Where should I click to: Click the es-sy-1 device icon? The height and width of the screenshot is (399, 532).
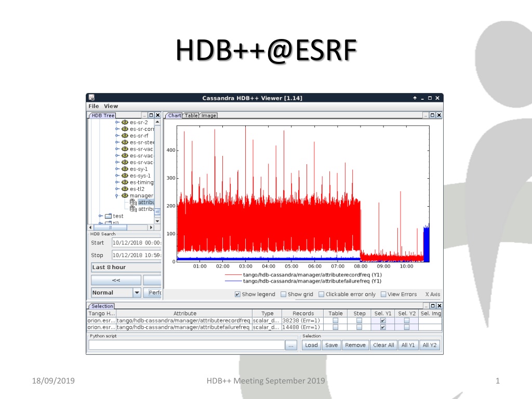point(125,169)
